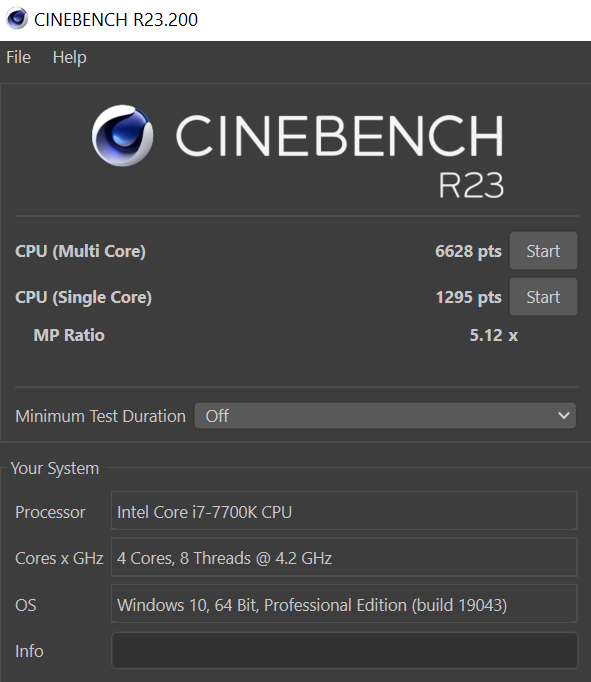Viewport: 591px width, 682px height.
Task: Click the Info text field
Action: (344, 650)
